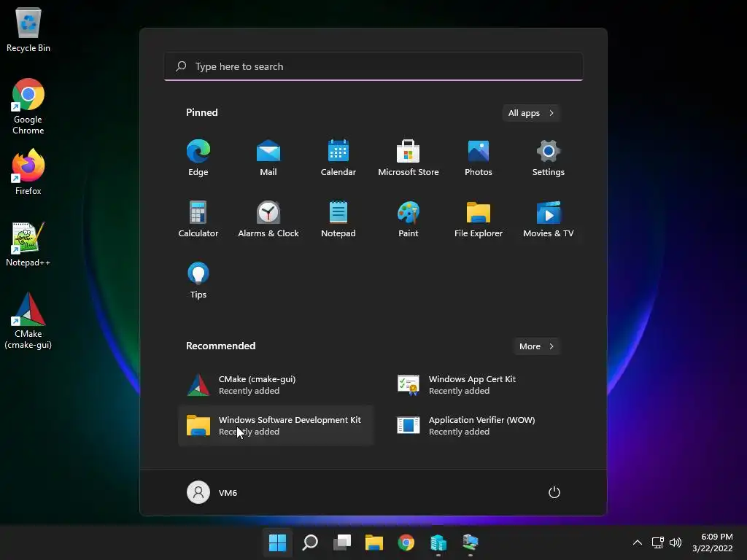Viewport: 747px width, 560px height.
Task: Expand More recommended items
Action: (536, 346)
